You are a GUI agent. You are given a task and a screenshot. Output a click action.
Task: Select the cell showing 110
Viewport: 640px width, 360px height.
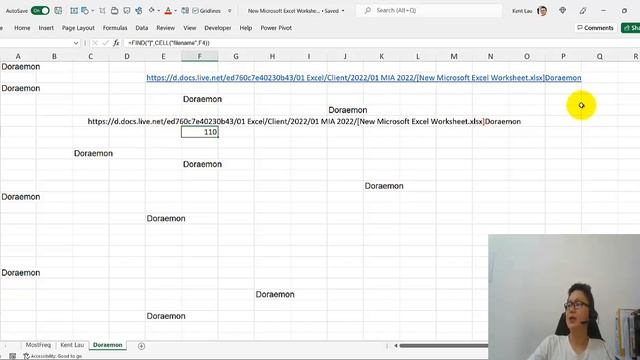[200, 132]
